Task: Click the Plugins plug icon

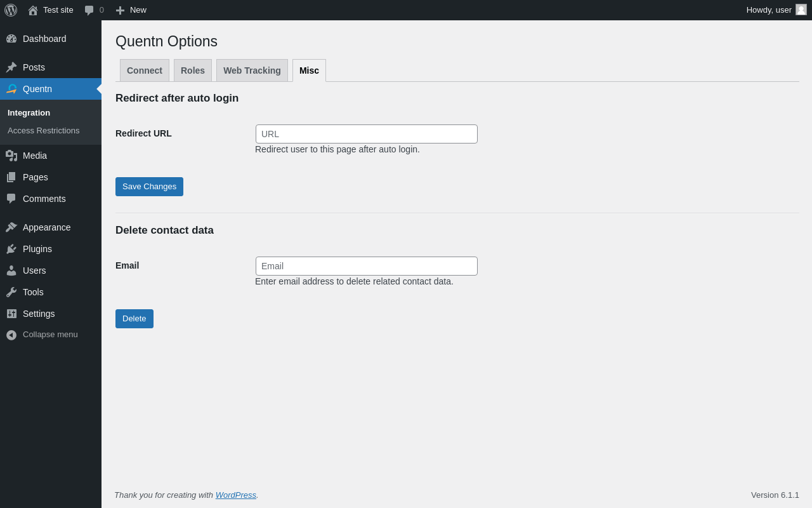Action: [11, 249]
